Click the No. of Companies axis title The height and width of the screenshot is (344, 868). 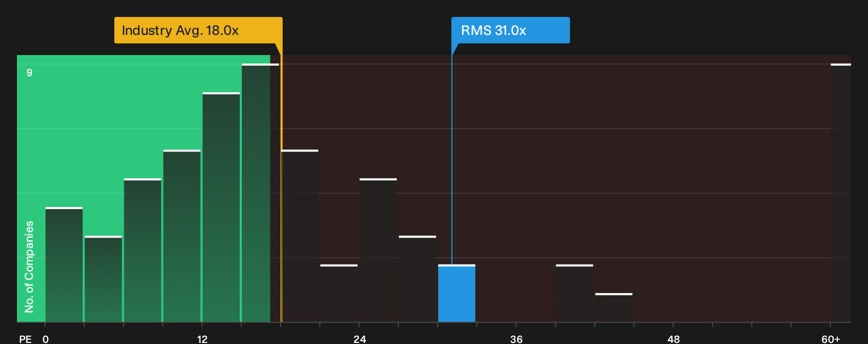point(29,267)
